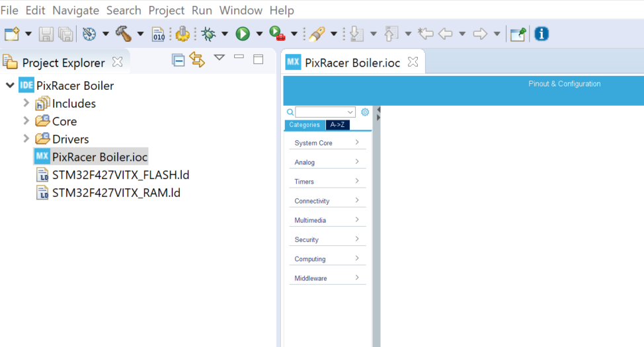Switch to PixRacer Boiler.ioc editor tab
Image resolution: width=644 pixels, height=347 pixels.
tap(352, 62)
